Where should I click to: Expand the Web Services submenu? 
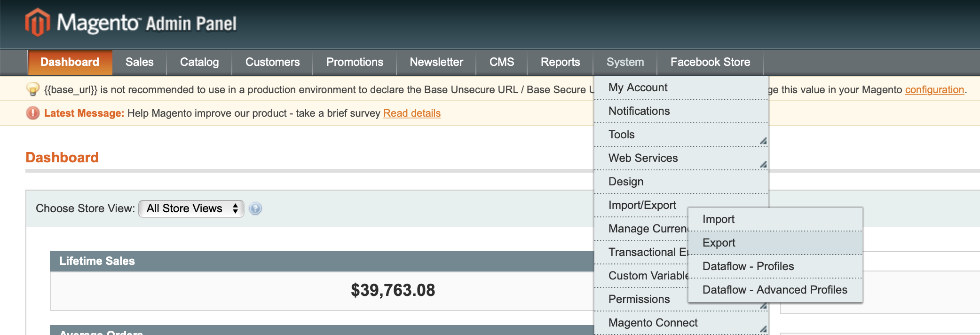click(681, 158)
